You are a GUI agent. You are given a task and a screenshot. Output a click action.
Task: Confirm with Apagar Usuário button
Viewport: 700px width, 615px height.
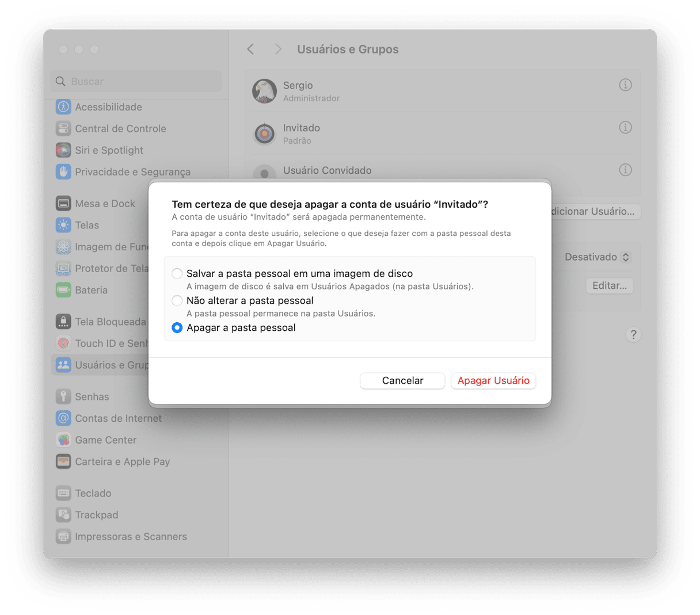pos(493,381)
